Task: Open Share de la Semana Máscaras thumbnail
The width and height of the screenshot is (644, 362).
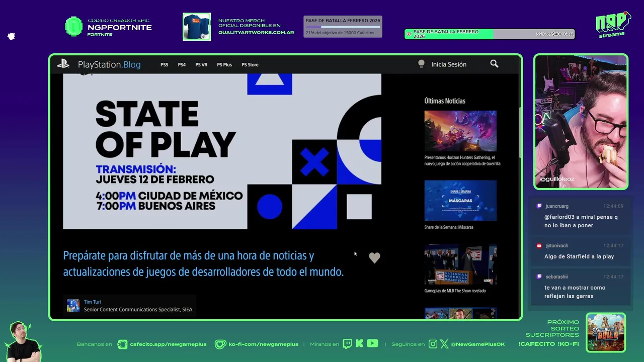Action: click(x=460, y=201)
